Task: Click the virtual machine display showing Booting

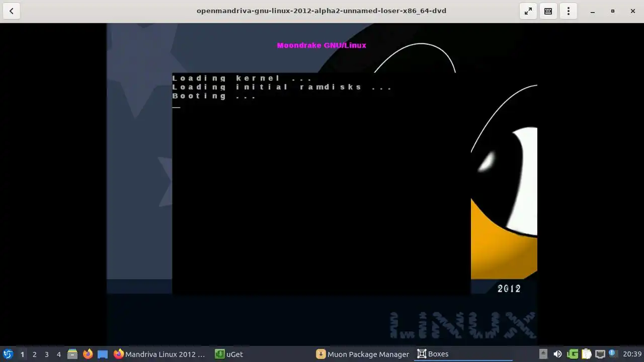Action: tap(322, 185)
